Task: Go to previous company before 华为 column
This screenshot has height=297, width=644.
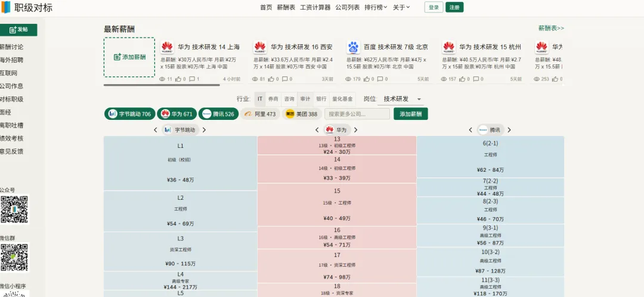Action: [x=317, y=130]
